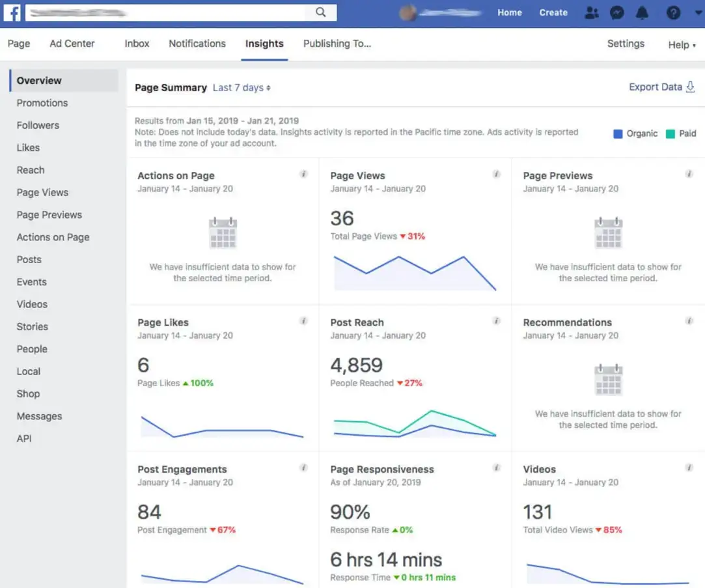Click the info icon on Page Views card

pos(496,174)
